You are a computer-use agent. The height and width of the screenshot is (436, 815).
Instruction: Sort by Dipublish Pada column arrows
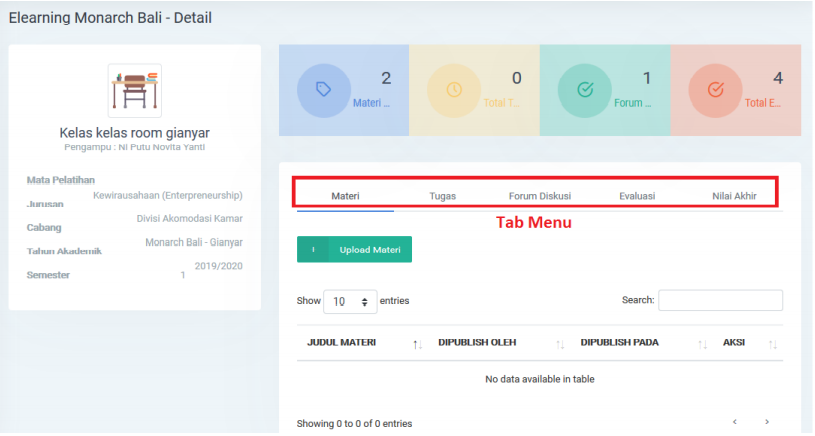pos(702,344)
